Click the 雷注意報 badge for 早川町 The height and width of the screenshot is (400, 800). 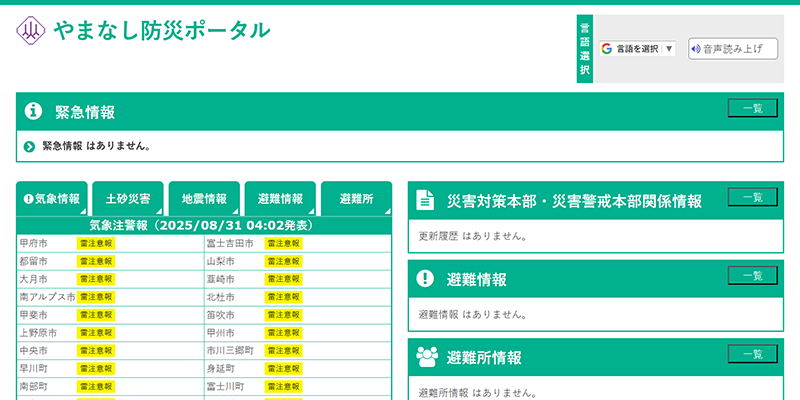[x=96, y=368]
